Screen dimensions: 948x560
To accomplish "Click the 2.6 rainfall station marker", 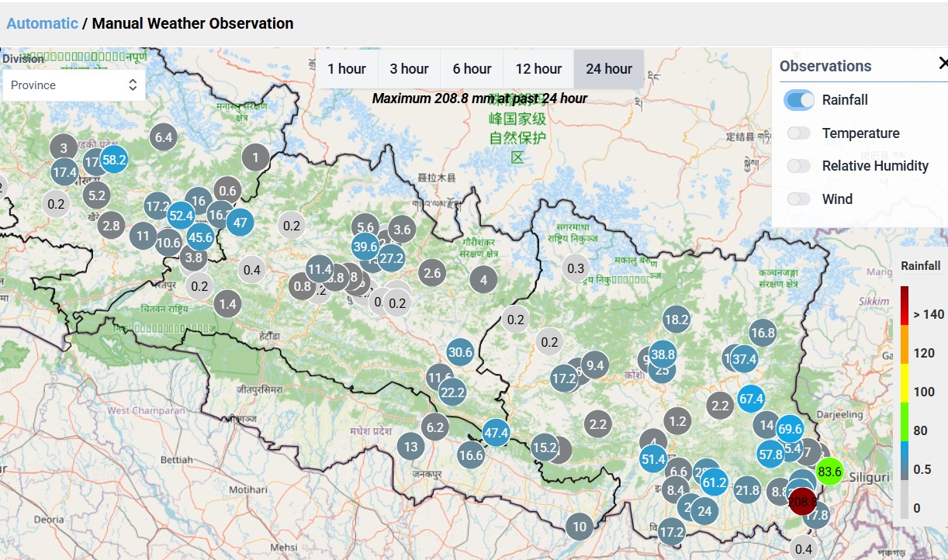I will (433, 272).
